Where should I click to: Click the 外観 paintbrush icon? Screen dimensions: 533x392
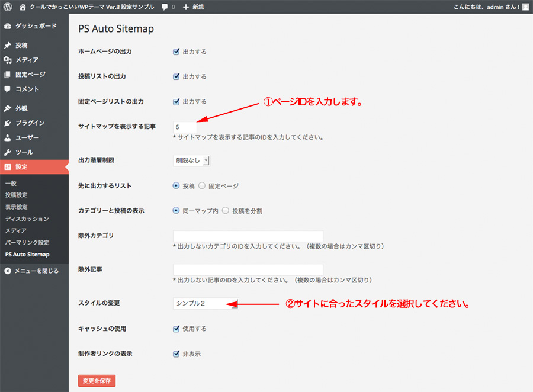tap(8, 108)
